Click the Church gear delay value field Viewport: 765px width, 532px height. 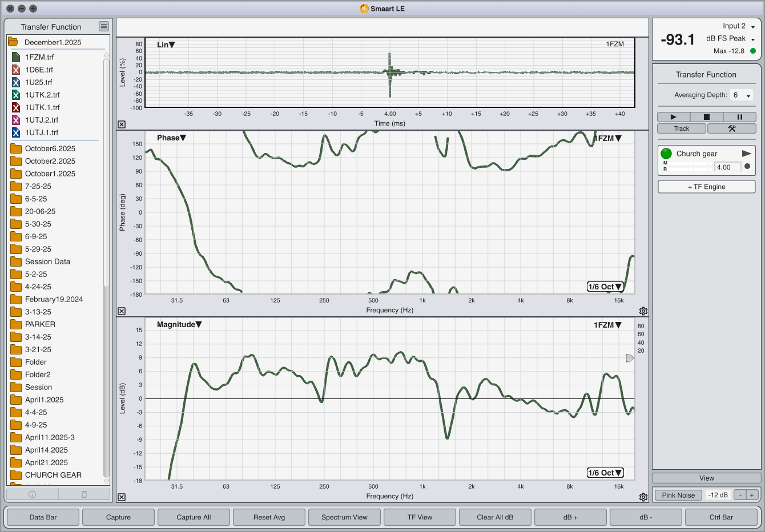(x=727, y=167)
